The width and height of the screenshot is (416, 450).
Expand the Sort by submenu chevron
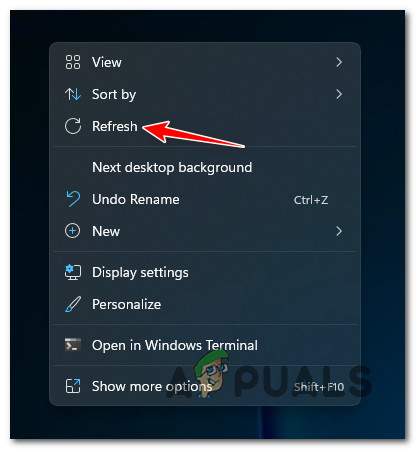[339, 94]
